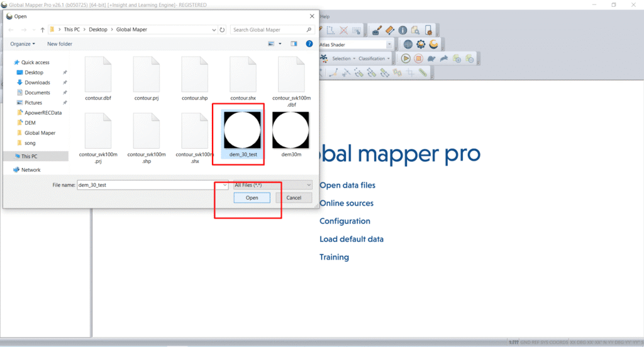This screenshot has width=644, height=347.
Task: Click Desktop in the address bar path
Action: click(98, 30)
